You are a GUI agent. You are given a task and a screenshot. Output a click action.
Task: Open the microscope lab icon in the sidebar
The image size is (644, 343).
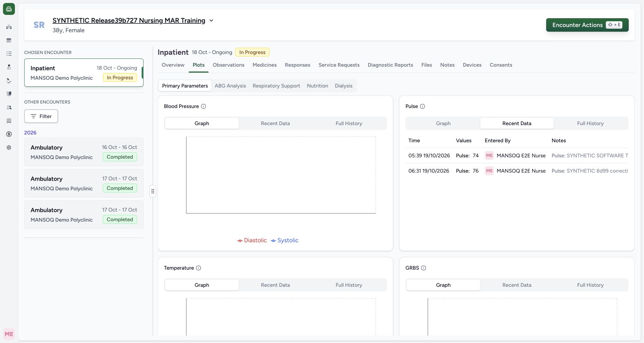(x=9, y=80)
